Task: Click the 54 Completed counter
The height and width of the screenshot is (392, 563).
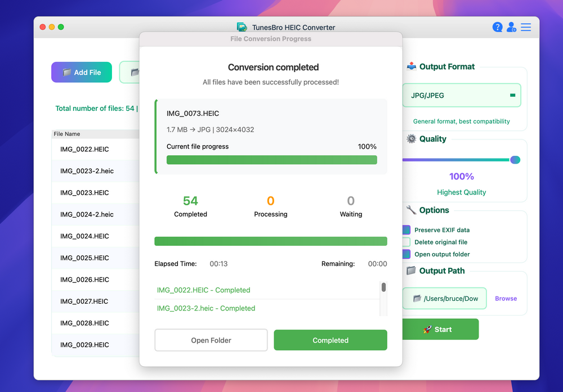Action: click(190, 206)
